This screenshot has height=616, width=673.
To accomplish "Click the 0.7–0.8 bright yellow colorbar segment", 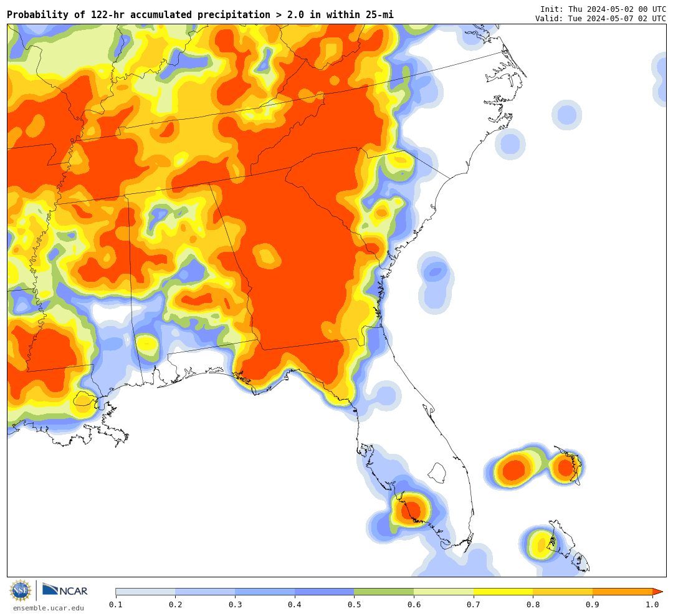I will click(504, 592).
